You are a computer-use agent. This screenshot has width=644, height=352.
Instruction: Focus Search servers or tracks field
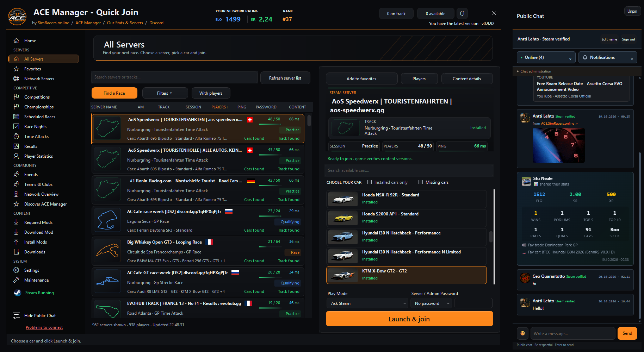click(x=175, y=77)
